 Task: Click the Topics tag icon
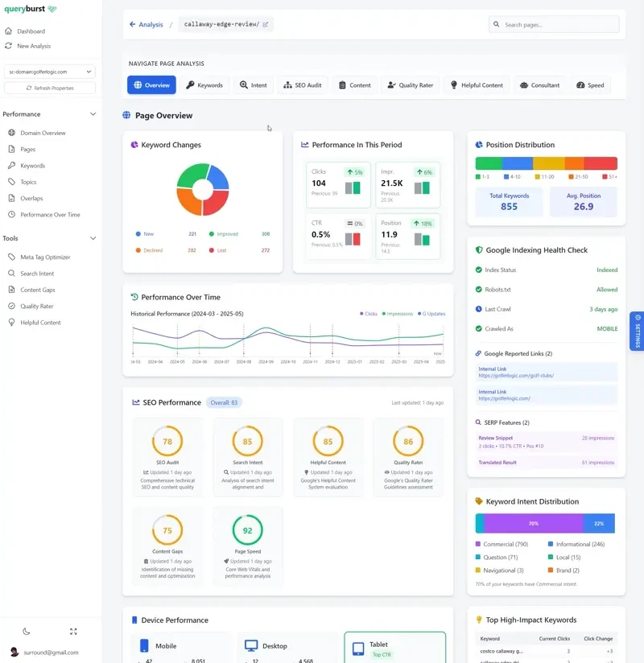coord(11,182)
